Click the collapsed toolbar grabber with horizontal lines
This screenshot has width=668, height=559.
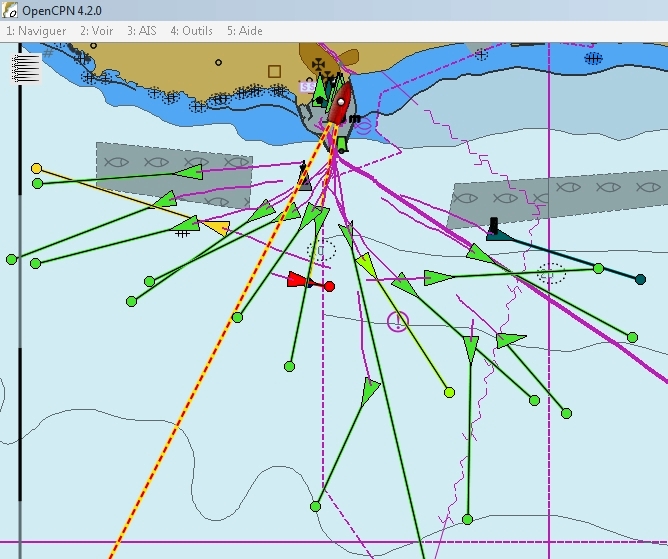26,69
